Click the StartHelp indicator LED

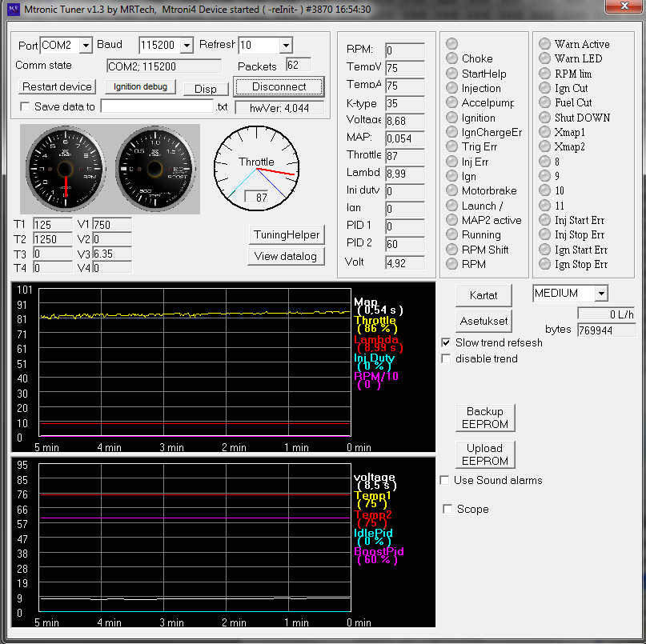pos(452,74)
